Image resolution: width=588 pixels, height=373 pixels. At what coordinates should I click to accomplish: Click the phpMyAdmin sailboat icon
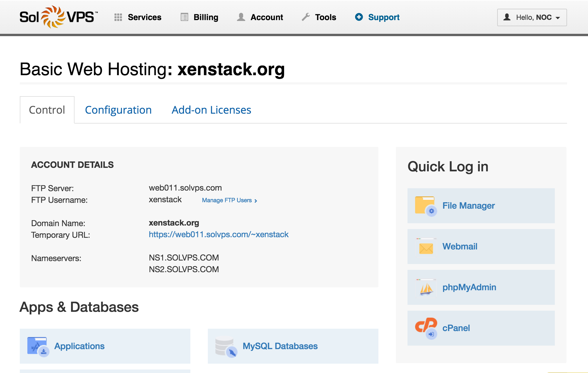click(x=426, y=288)
